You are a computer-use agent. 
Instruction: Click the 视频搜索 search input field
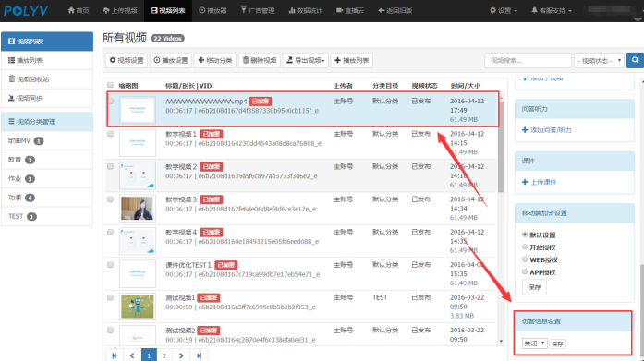tap(528, 61)
